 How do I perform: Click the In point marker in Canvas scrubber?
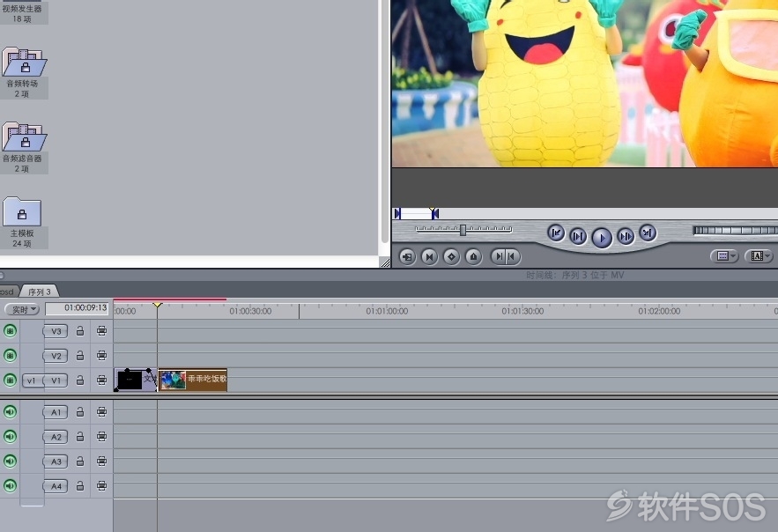(397, 213)
